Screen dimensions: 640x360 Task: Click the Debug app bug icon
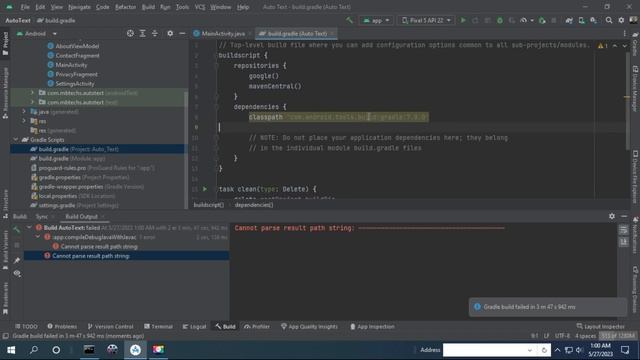pos(500,20)
